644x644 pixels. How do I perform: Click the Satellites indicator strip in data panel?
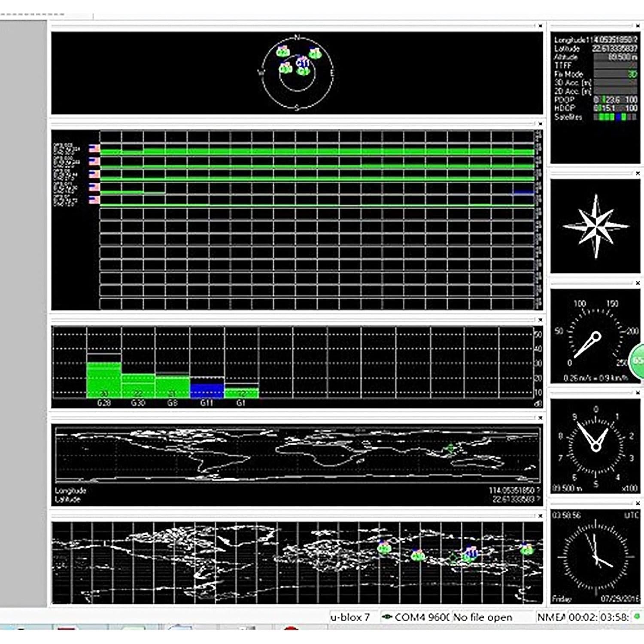[615, 117]
